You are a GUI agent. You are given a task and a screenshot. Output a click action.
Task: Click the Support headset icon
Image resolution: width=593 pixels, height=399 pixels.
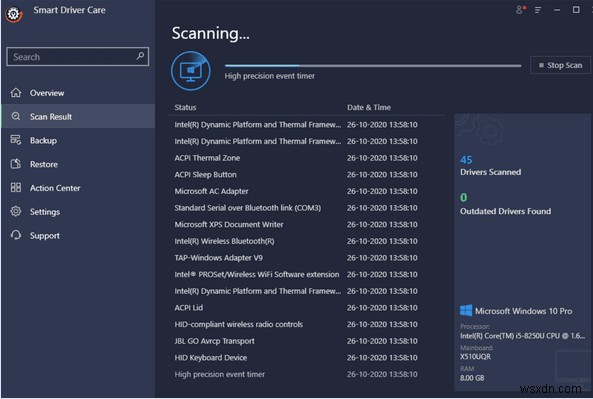point(16,235)
